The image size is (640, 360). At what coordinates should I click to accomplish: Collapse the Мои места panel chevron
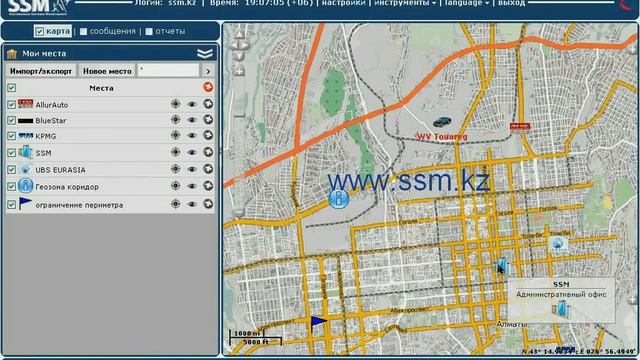[204, 53]
